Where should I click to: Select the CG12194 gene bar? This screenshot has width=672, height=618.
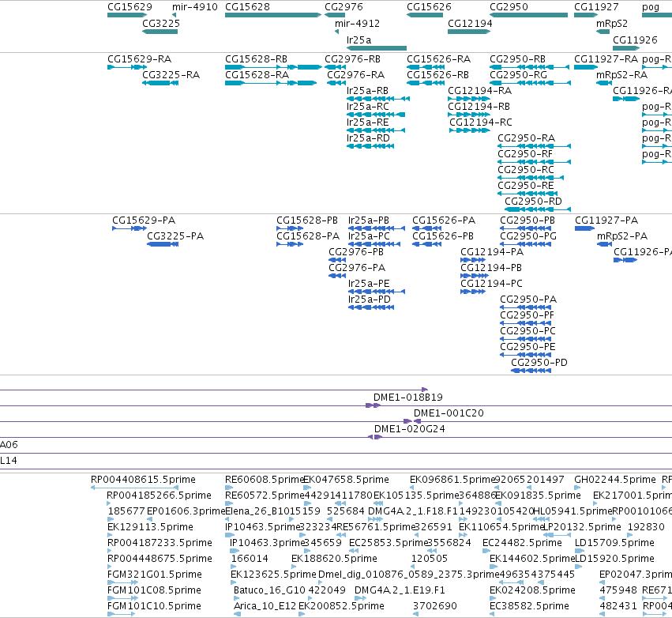point(469,32)
